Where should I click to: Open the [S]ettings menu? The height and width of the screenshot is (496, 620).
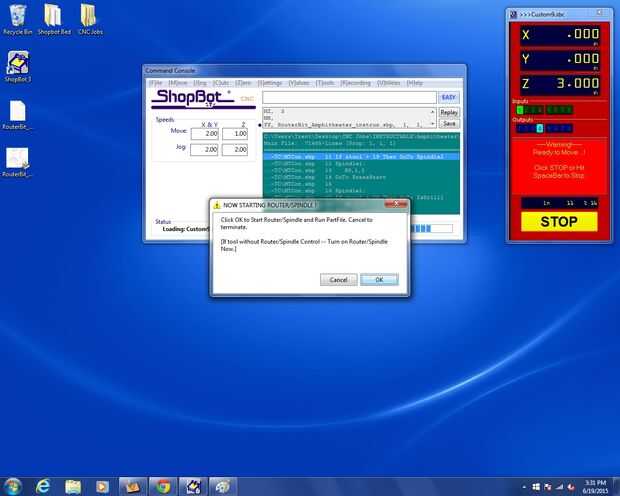tap(270, 83)
